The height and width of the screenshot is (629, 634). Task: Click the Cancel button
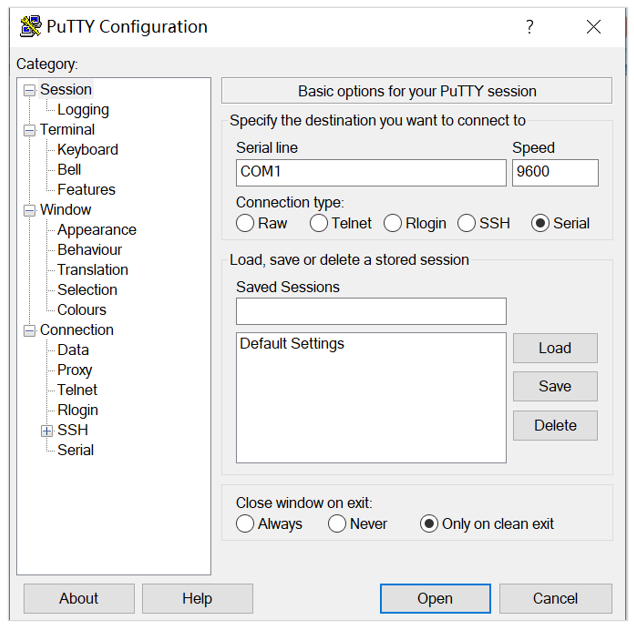pos(555,598)
